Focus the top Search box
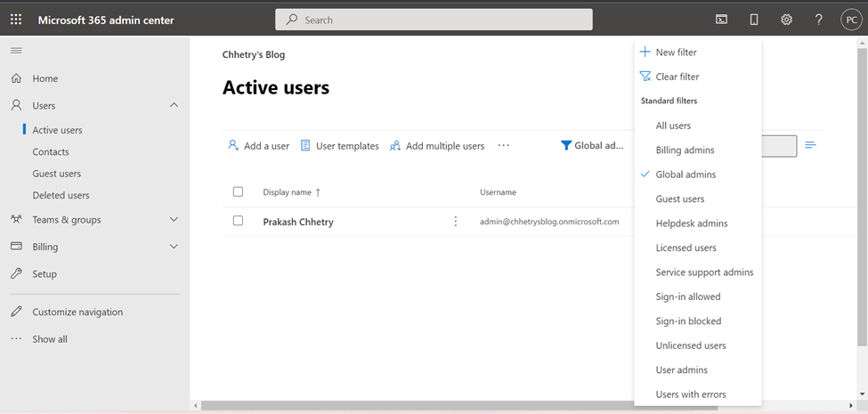Screen dimensions: 868x414 pyautogui.click(x=434, y=20)
